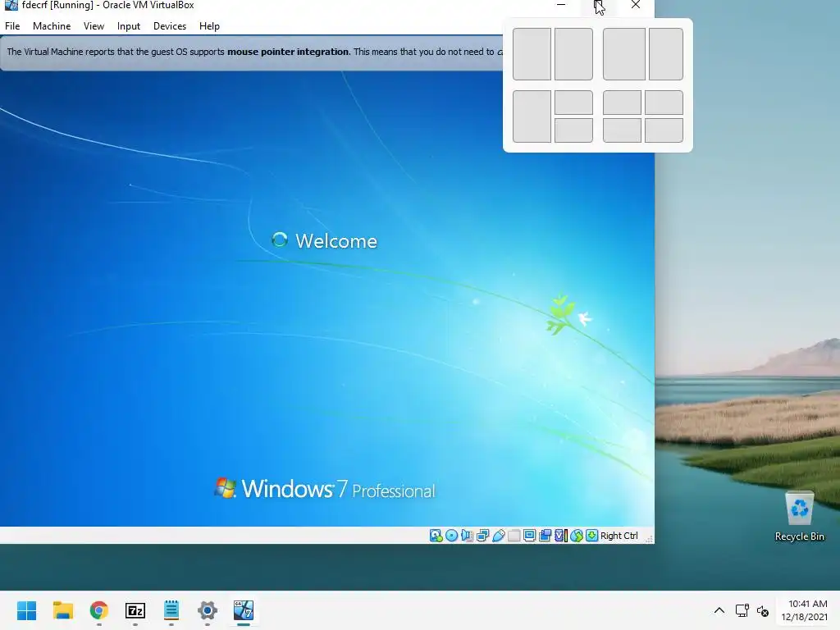Open 7-Zip from the taskbar
Viewport: 840px width, 630px height.
tap(135, 610)
